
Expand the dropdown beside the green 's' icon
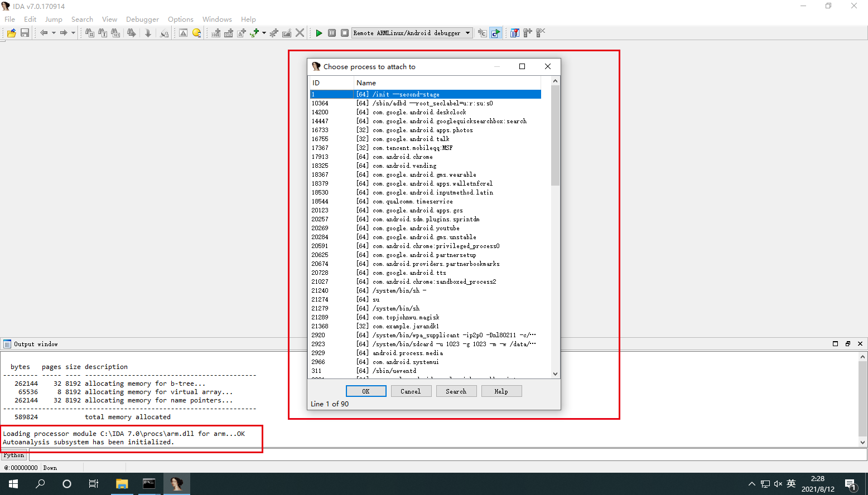pyautogui.click(x=264, y=33)
